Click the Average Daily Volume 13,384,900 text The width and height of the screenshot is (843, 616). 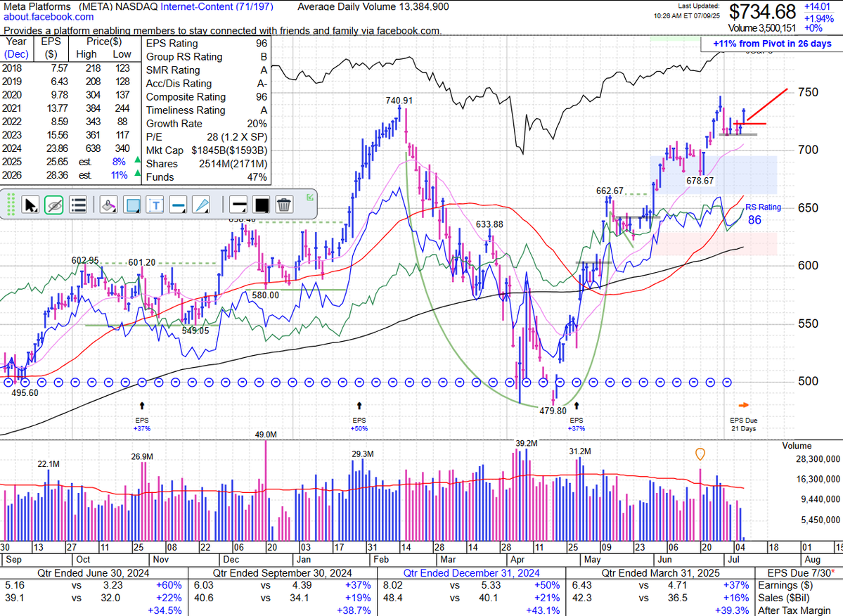pos(373,6)
